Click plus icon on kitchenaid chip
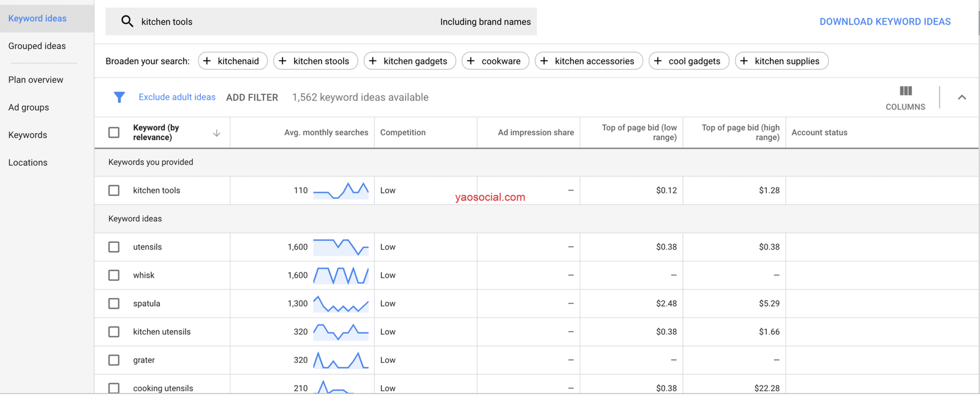 [207, 61]
